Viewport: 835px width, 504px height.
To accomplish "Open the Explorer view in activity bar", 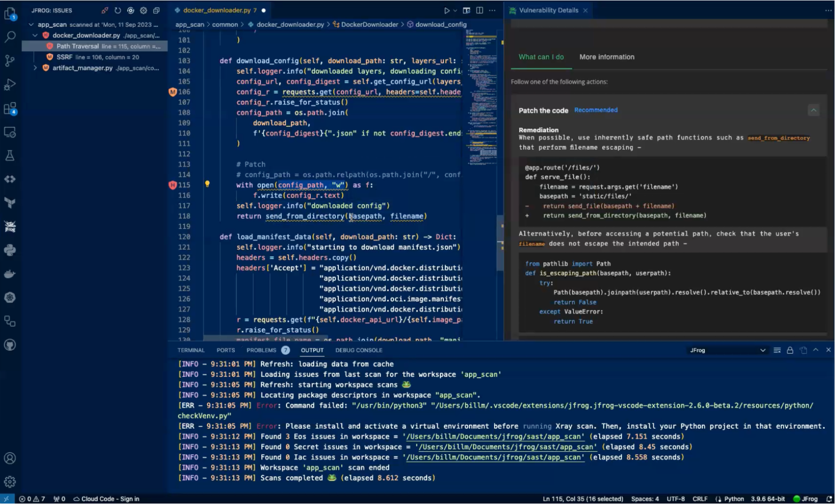I will [x=10, y=13].
